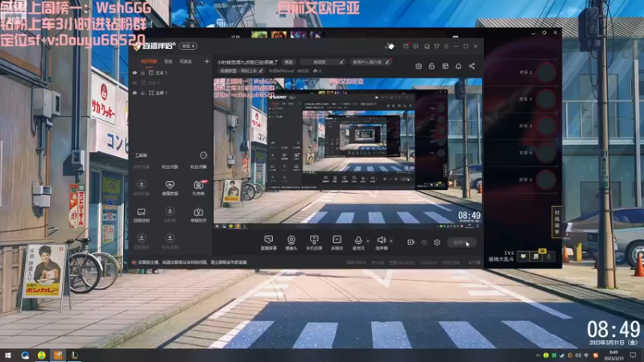Click the type pill beside the app logo
The image size is (644, 362).
(x=188, y=46)
